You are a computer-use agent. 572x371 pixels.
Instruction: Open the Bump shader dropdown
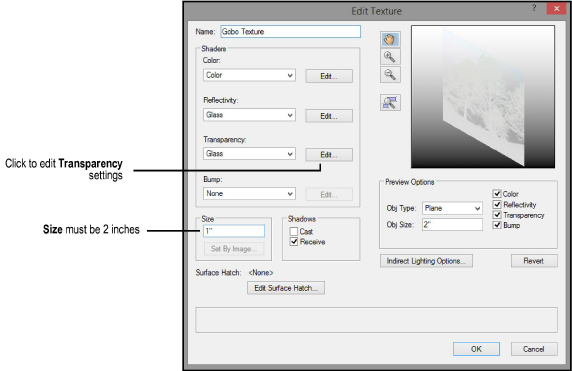[x=249, y=193]
